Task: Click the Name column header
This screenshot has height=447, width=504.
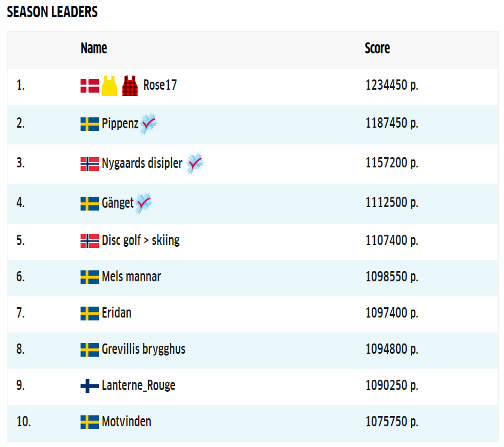Action: click(94, 48)
